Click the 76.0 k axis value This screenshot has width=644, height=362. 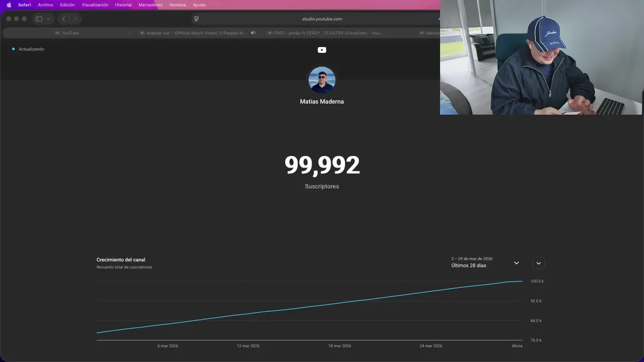536,340
